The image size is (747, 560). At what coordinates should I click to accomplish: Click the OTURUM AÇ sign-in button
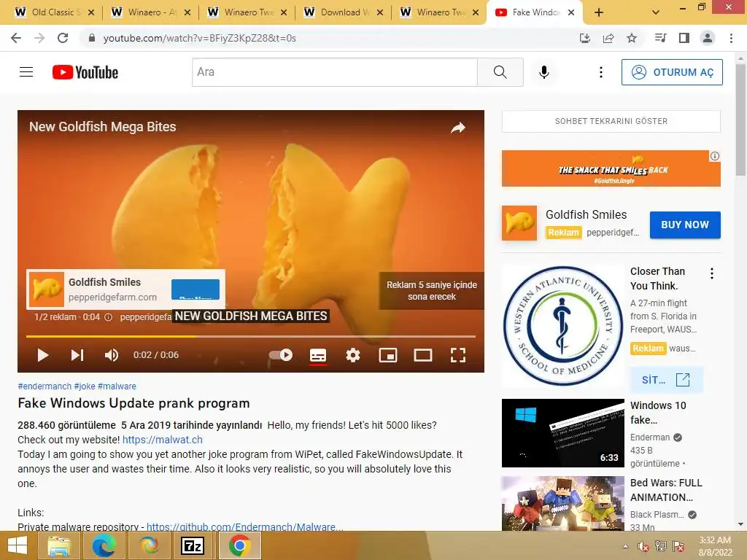point(672,72)
